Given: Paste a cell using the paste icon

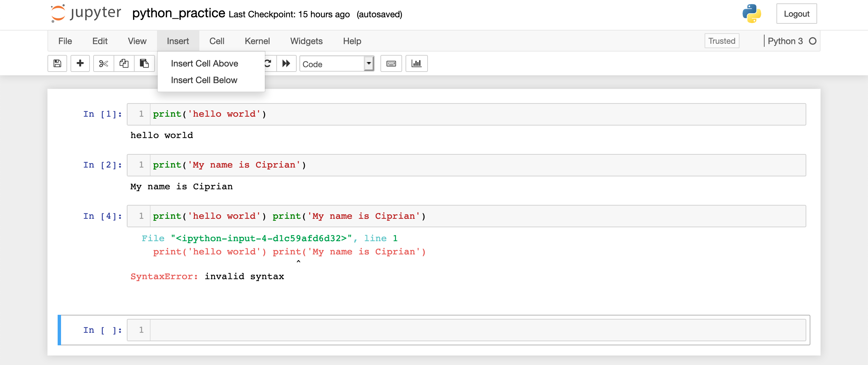Looking at the screenshot, I should click(145, 63).
